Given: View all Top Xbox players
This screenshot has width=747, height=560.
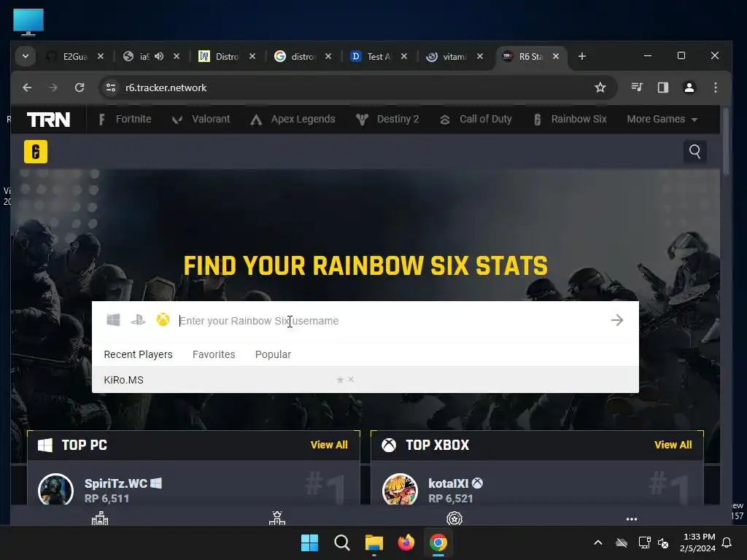Looking at the screenshot, I should tap(673, 445).
